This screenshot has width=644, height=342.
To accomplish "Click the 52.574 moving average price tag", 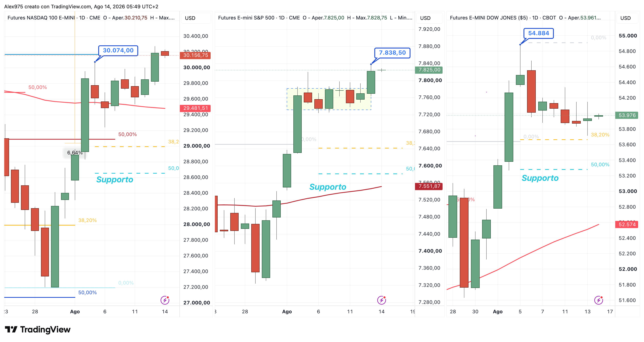I will (627, 224).
